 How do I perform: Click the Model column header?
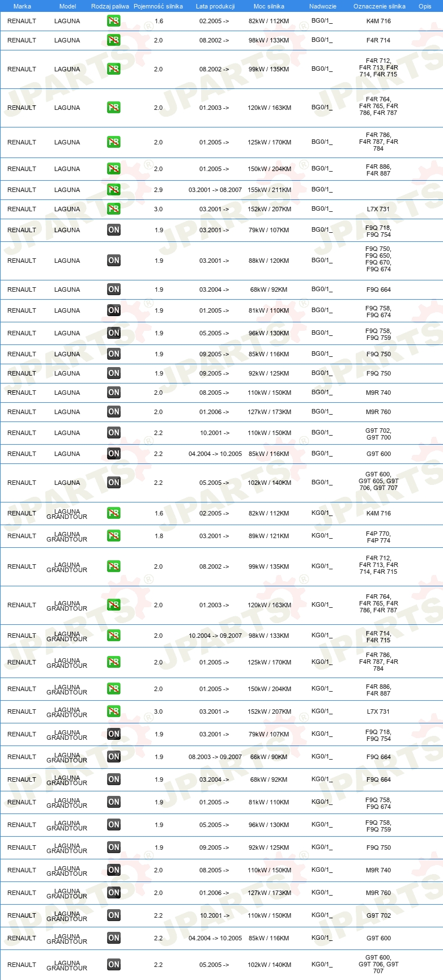coord(67,6)
